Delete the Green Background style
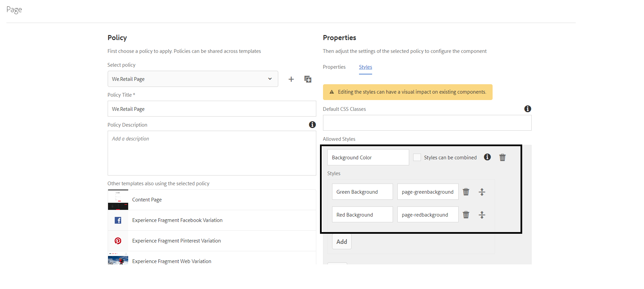Screen dimensions: 644x289 pos(466,192)
